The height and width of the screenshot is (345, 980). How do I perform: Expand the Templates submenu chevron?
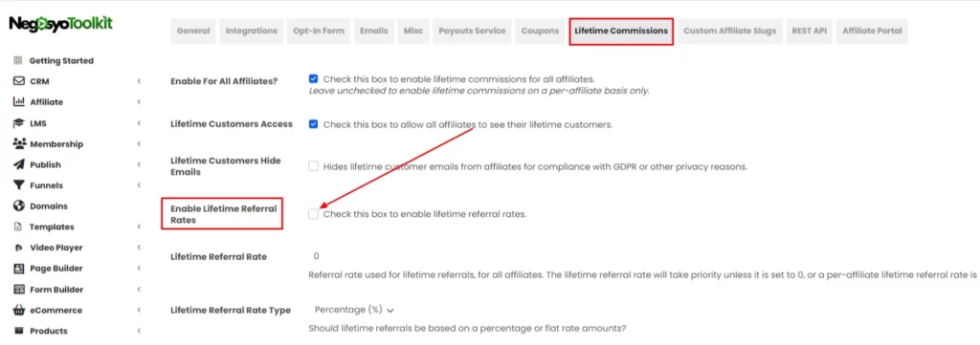click(x=139, y=227)
